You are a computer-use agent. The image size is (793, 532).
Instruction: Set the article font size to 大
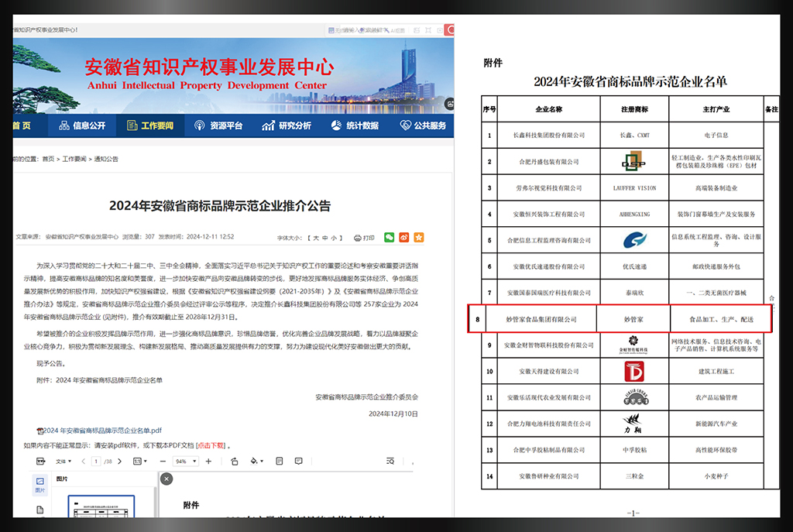[316, 238]
